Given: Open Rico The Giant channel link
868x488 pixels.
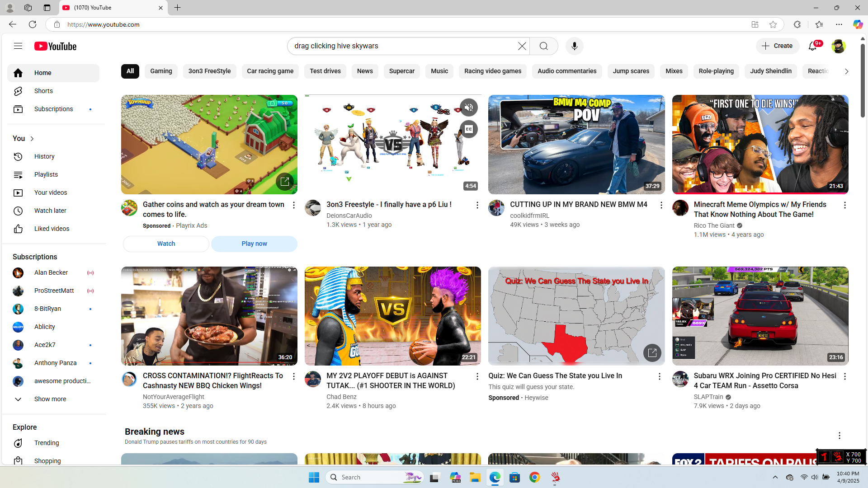Looking at the screenshot, I should 714,225.
